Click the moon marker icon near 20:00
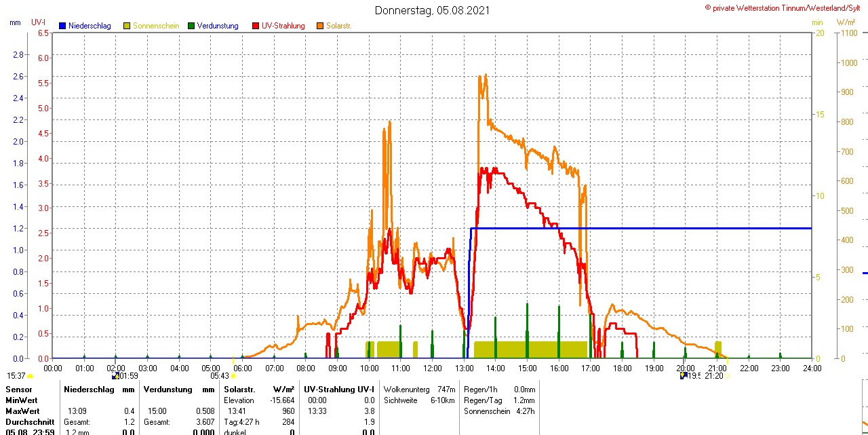The width and height of the screenshot is (868, 435). point(683,375)
